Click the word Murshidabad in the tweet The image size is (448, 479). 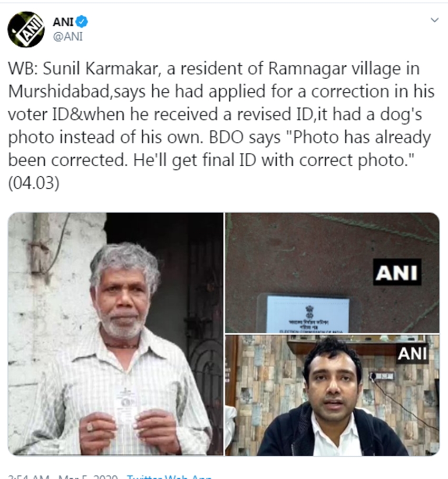[x=59, y=92]
